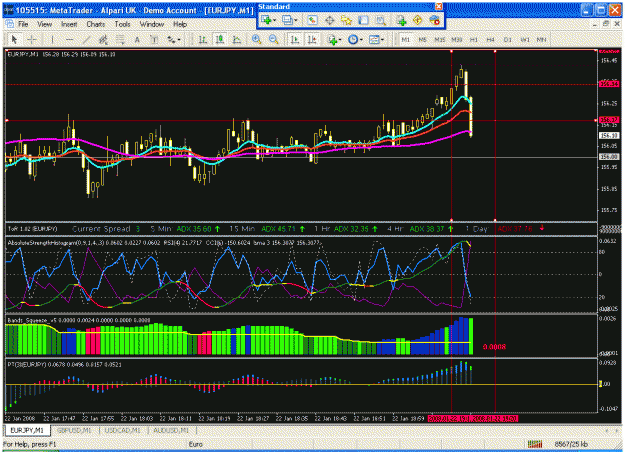Click the 156.00 price level label

[x=609, y=157]
